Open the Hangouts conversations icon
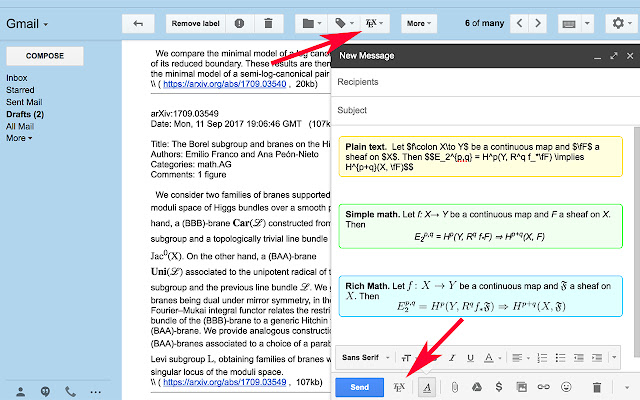This screenshot has width=640, height=400. [x=45, y=391]
